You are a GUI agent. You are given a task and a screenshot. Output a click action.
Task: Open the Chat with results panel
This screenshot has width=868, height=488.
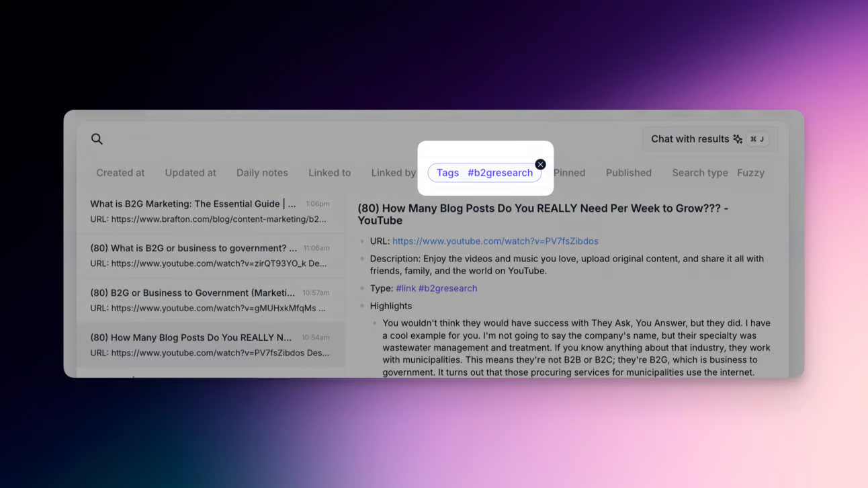(x=689, y=138)
